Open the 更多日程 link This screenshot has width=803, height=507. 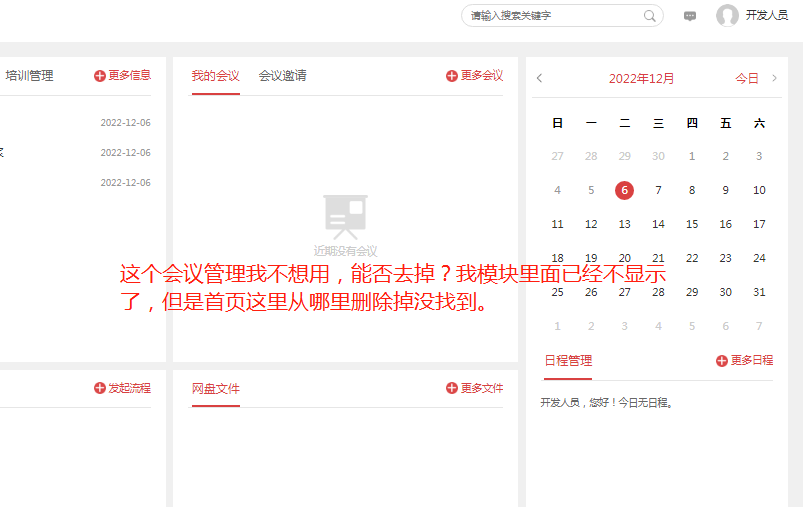coord(752,361)
